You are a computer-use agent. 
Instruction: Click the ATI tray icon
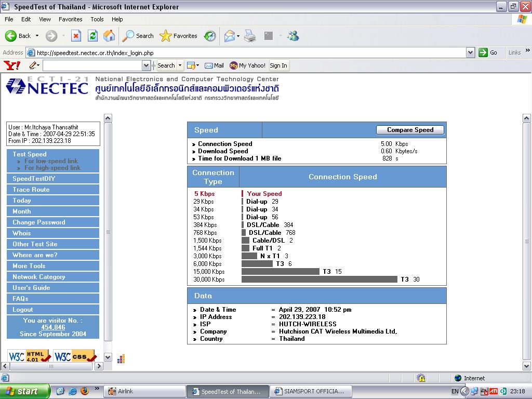pos(494,391)
